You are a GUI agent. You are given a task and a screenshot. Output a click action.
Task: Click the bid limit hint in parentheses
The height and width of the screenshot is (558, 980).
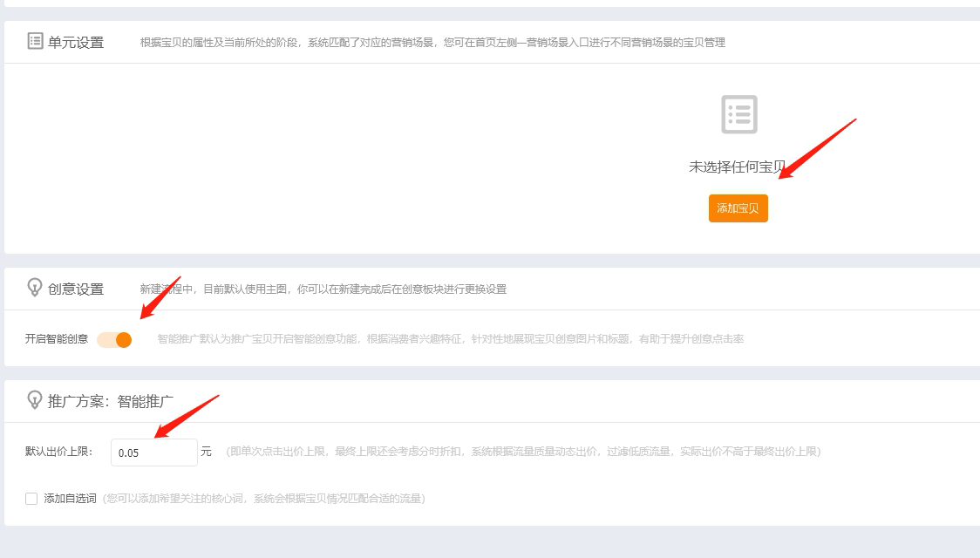[x=523, y=452]
